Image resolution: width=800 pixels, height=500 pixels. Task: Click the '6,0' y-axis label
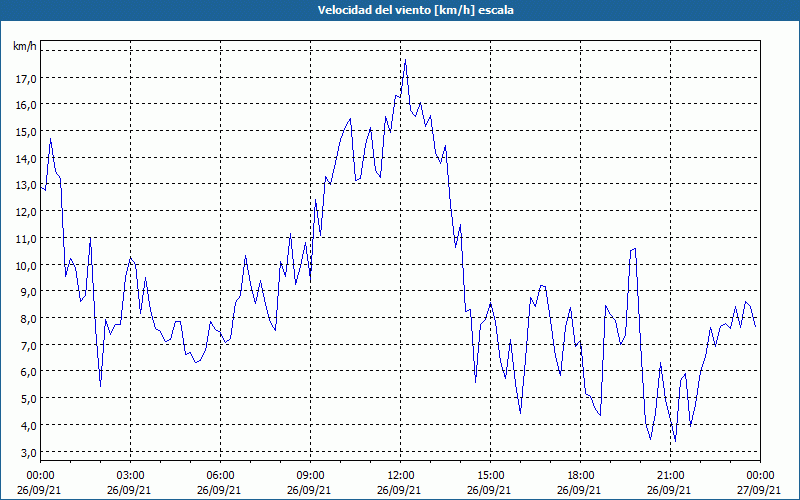click(x=28, y=372)
